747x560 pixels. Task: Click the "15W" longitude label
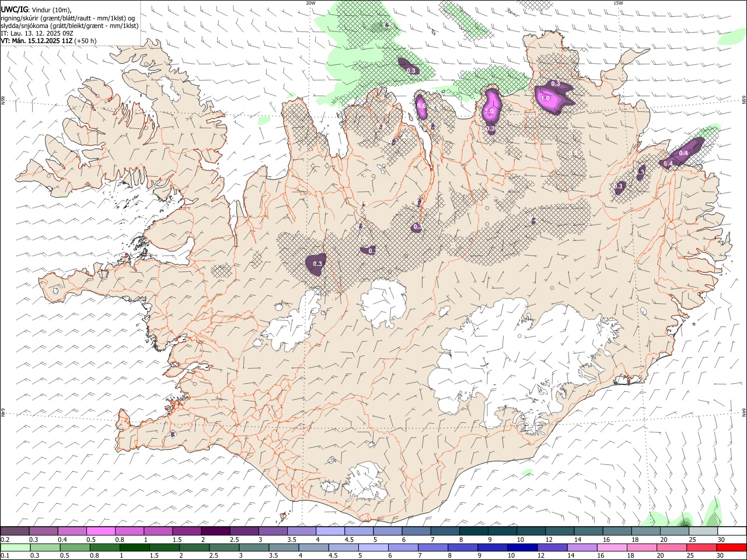[x=618, y=3]
